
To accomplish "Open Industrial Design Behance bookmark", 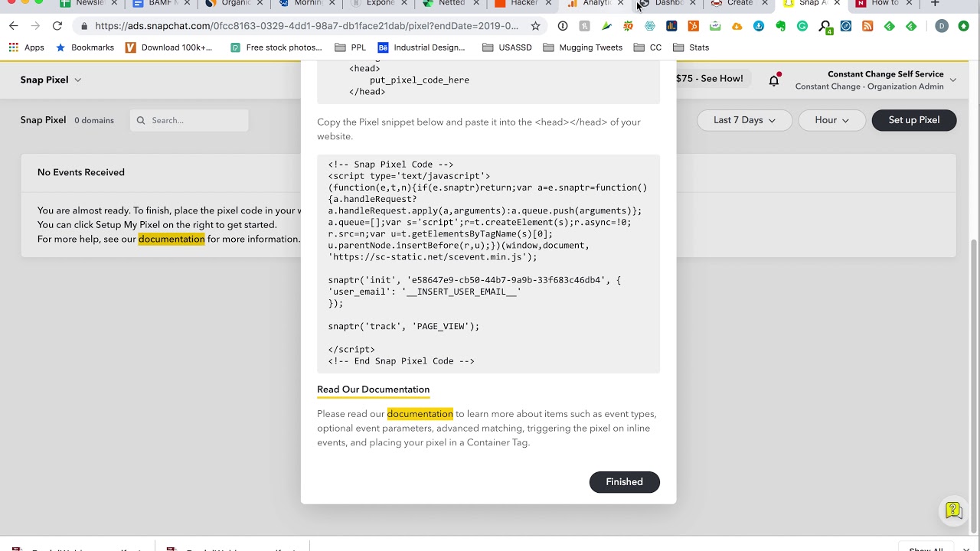I will pyautogui.click(x=421, y=47).
